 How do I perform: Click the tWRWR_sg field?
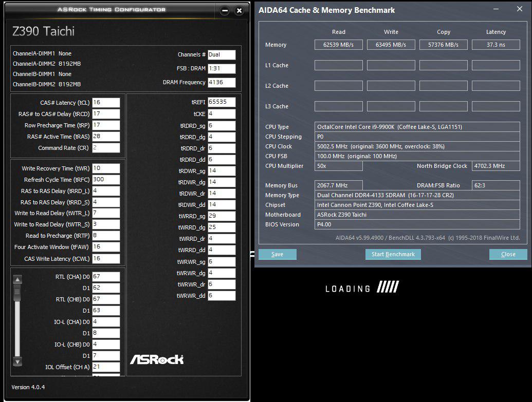tap(222, 262)
